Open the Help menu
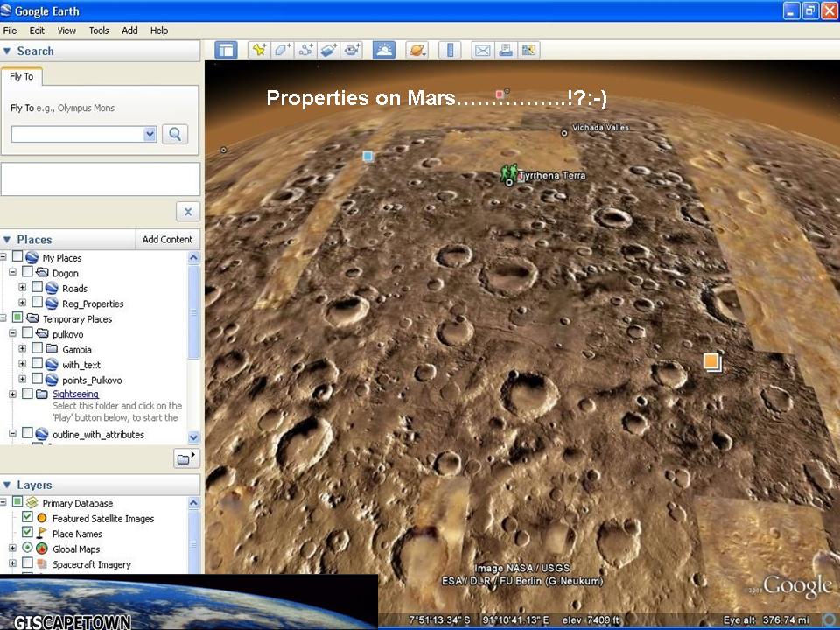The height and width of the screenshot is (630, 840). (x=159, y=31)
